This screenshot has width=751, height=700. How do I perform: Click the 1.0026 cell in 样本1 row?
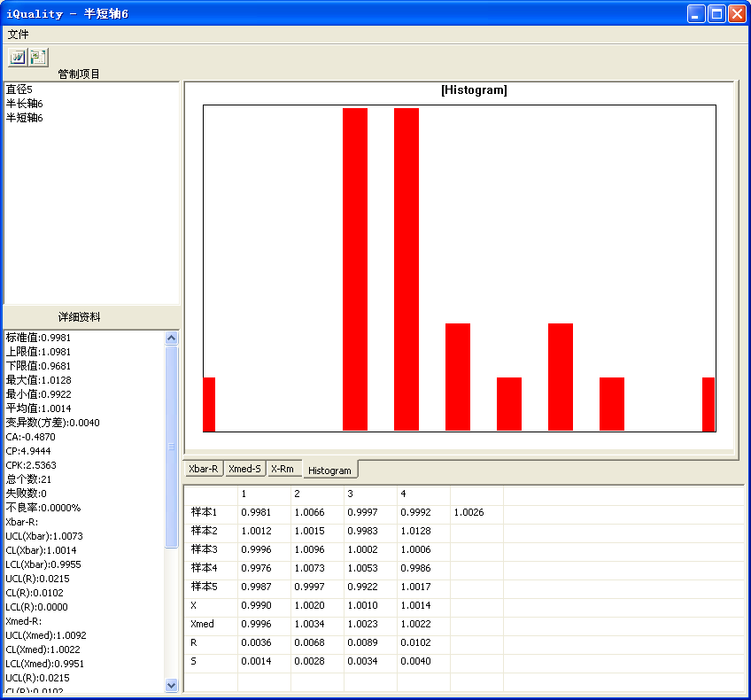[x=468, y=513]
